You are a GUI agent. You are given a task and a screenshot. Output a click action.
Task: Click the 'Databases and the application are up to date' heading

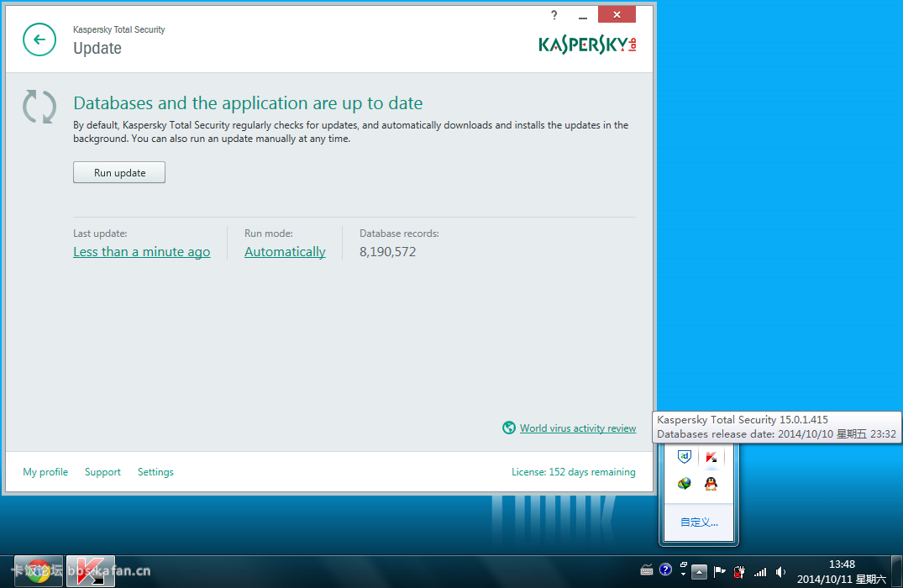[248, 103]
